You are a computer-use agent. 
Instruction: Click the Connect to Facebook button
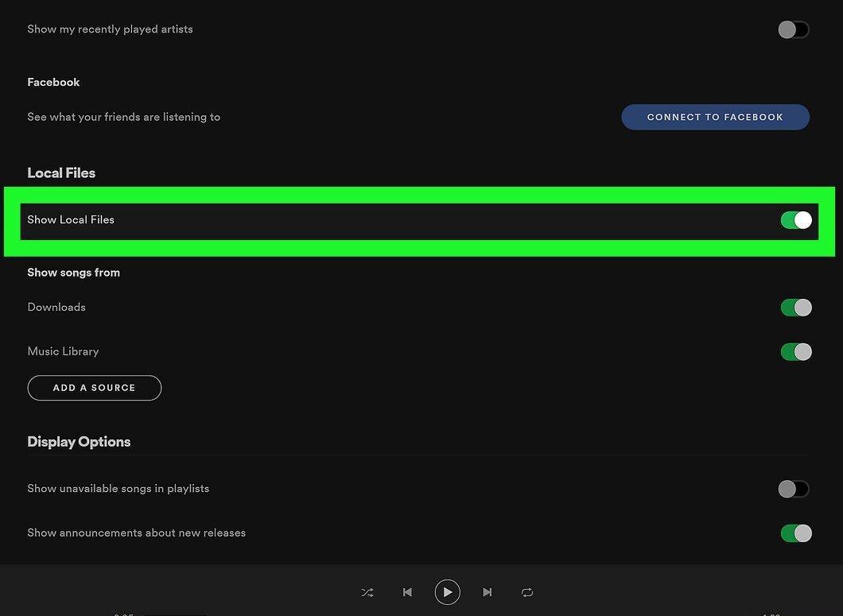click(715, 117)
